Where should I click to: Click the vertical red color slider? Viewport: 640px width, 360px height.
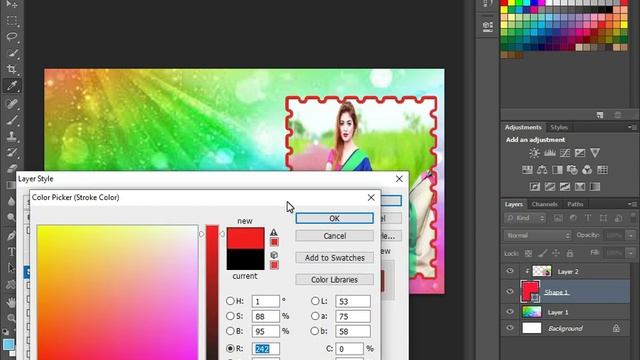click(x=212, y=292)
